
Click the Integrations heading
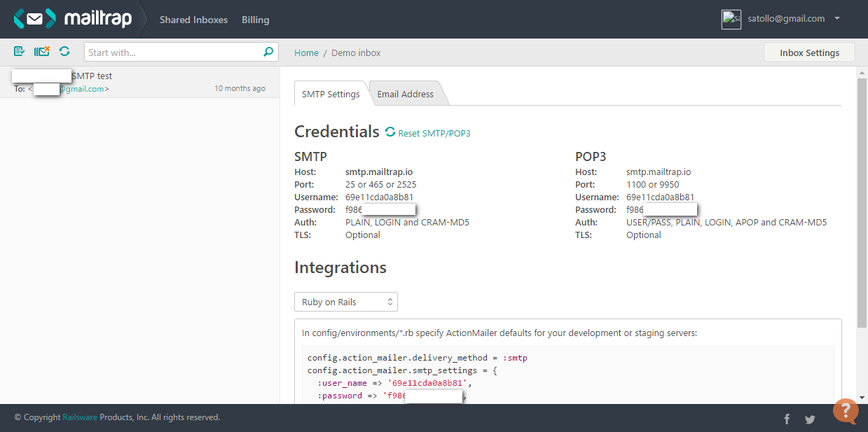340,267
